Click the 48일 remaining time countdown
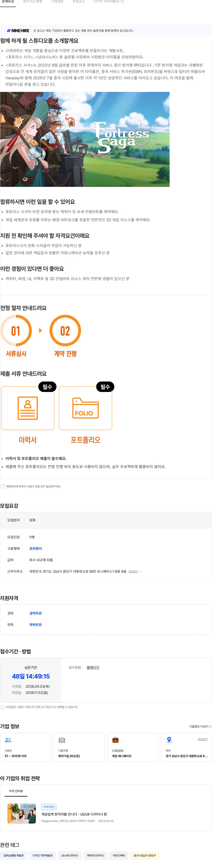Viewport: 212px width, 868px height. (31, 676)
